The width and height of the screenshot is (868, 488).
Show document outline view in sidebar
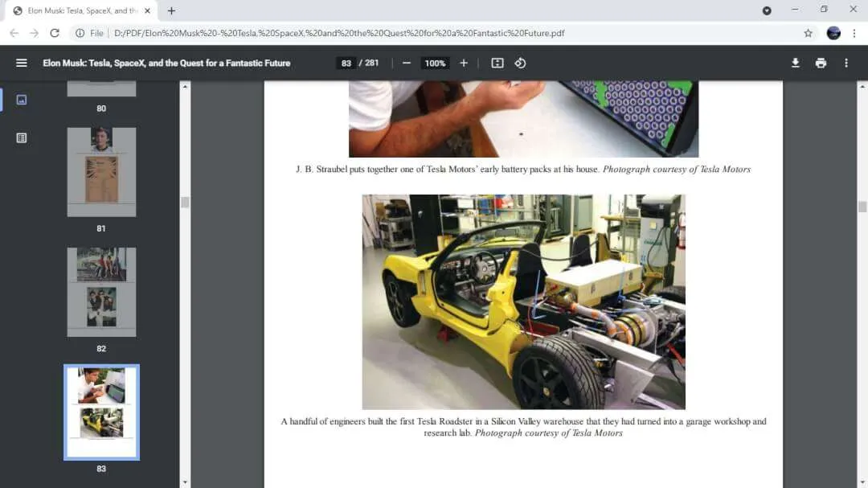pyautogui.click(x=22, y=138)
